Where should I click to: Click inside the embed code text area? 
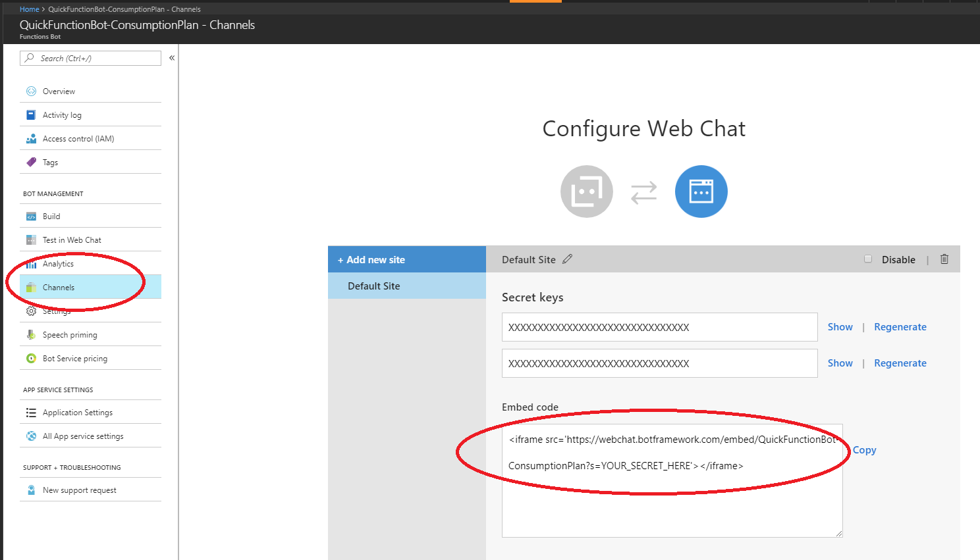pyautogui.click(x=672, y=480)
